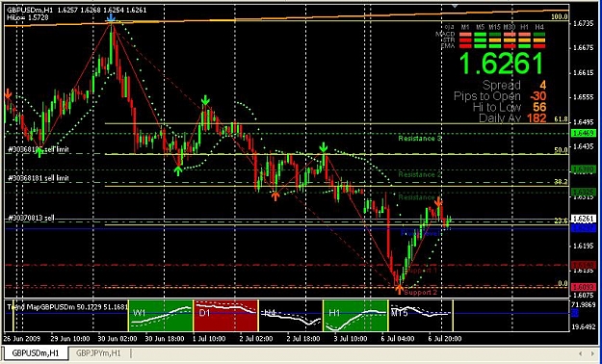Click the 100.0 Fibonacci level label
Image resolution: width=602 pixels, height=364 pixels.
click(x=559, y=17)
